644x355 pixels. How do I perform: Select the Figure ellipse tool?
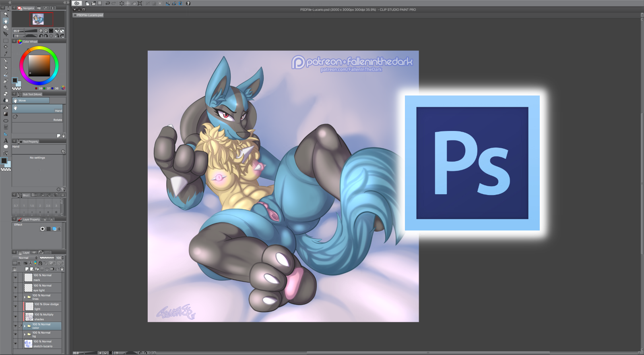tap(6, 120)
